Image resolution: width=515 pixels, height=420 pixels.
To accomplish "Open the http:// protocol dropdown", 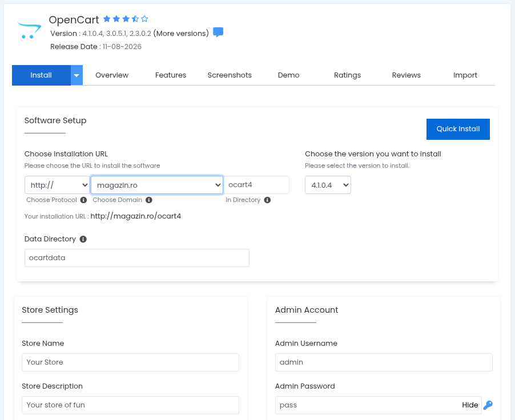I will point(57,185).
